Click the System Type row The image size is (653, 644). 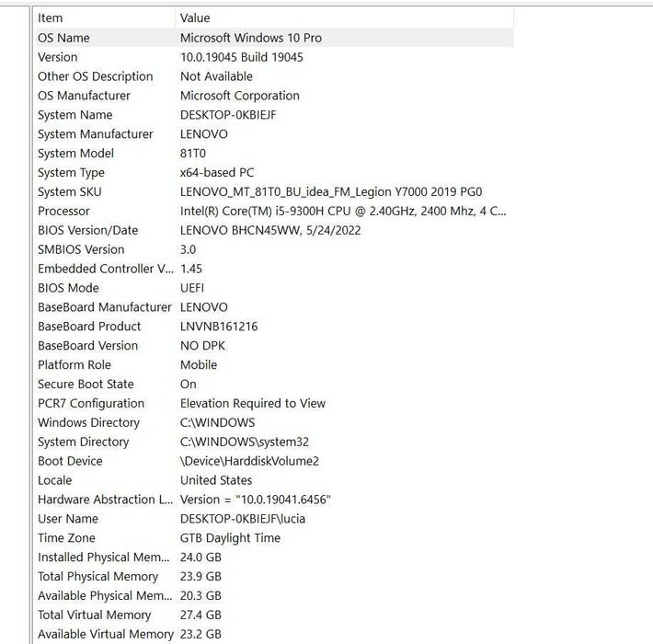click(x=273, y=172)
